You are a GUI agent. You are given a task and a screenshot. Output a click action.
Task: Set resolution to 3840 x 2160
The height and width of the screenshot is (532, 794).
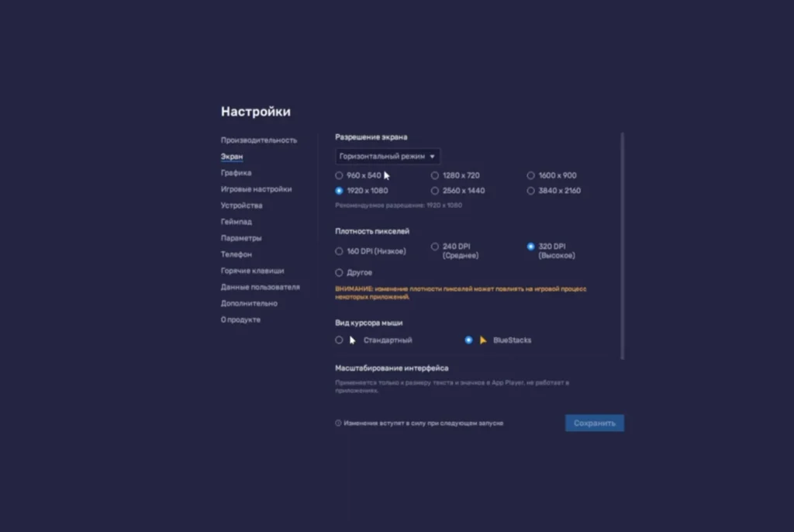tap(531, 191)
